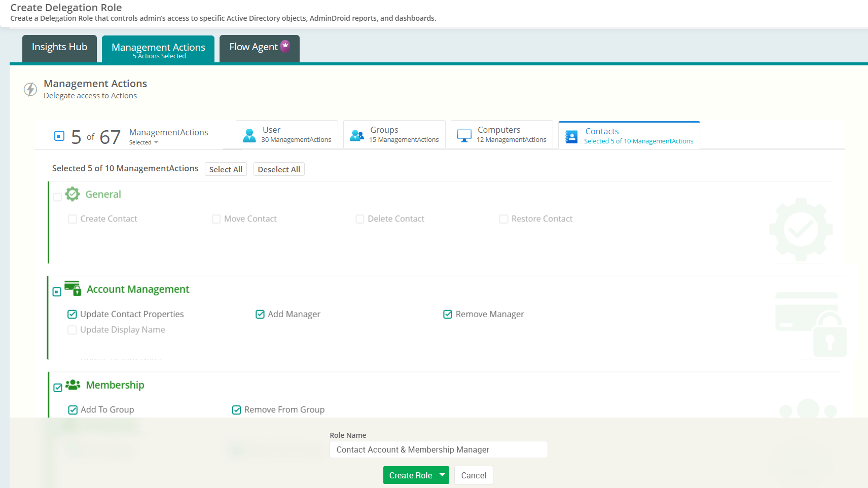868x488 pixels.
Task: Toggle the Account Management section checkbox
Action: coord(57,292)
